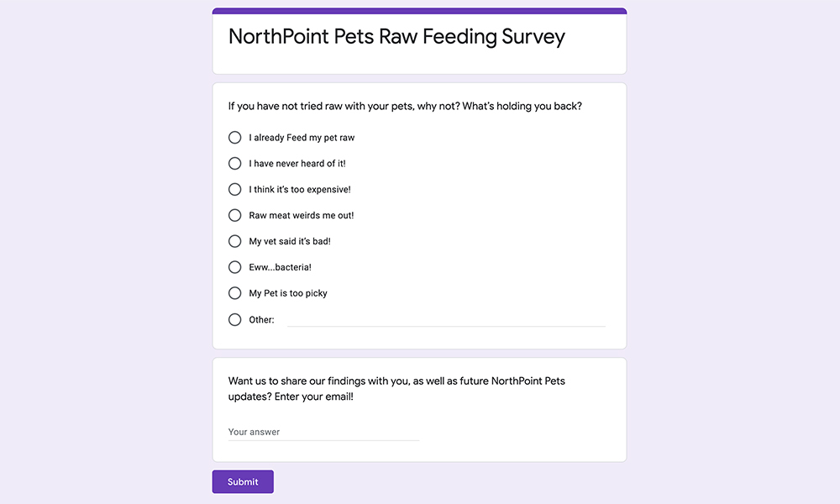
Task: Click the 'I think it's too expensive!' label text
Action: pyautogui.click(x=300, y=189)
